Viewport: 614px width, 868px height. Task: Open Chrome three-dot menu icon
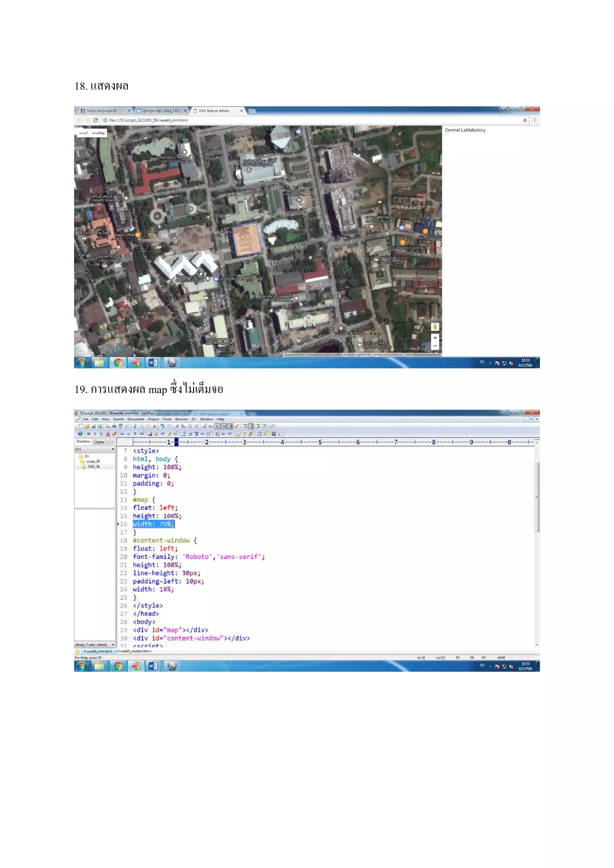pos(535,120)
